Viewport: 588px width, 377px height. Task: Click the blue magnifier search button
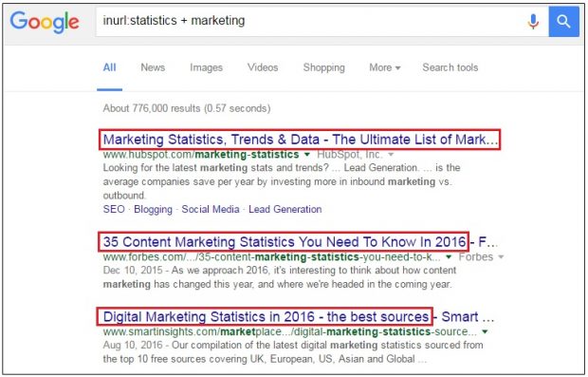563,22
